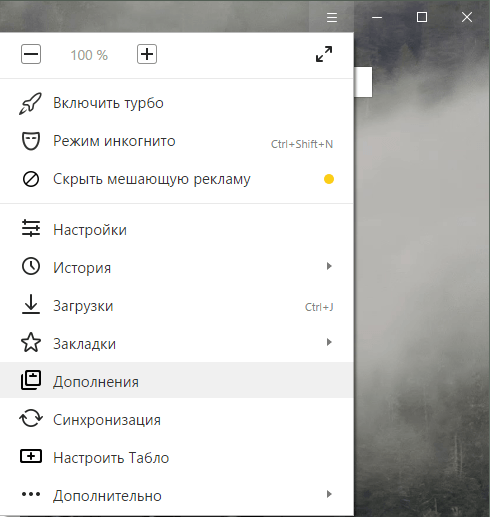Expand the Дополнительно submenu arrow
Image resolution: width=490 pixels, height=517 pixels.
(329, 494)
